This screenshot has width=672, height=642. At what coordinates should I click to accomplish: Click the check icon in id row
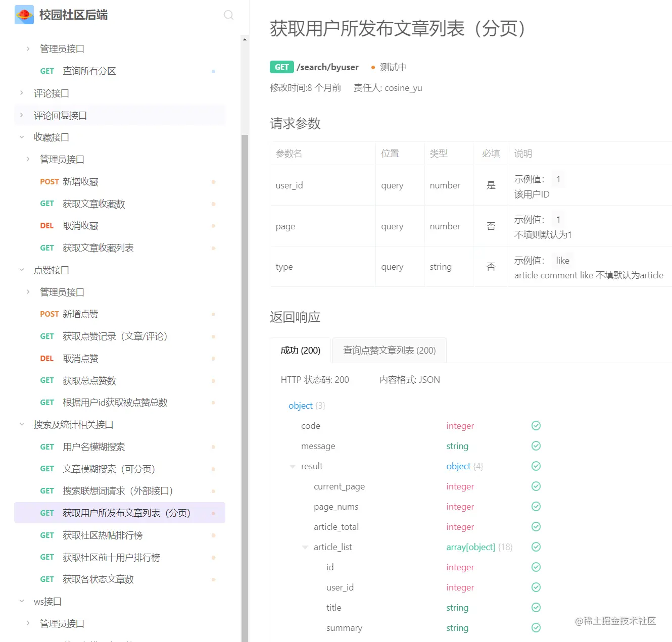click(536, 567)
